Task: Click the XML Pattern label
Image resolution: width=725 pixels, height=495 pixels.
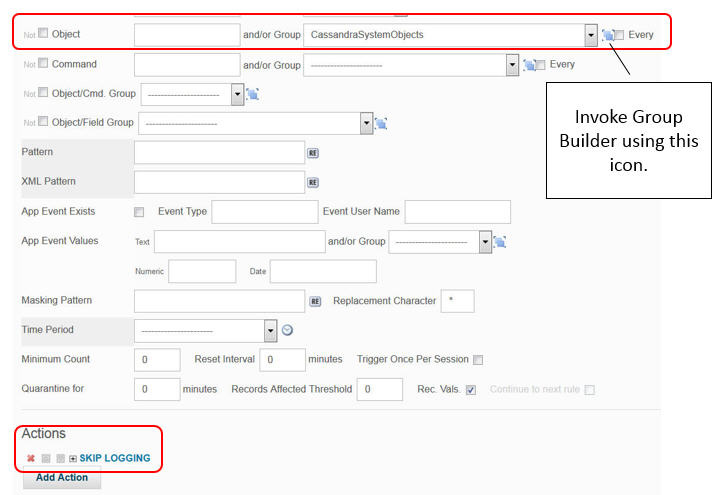Action: 49,182
